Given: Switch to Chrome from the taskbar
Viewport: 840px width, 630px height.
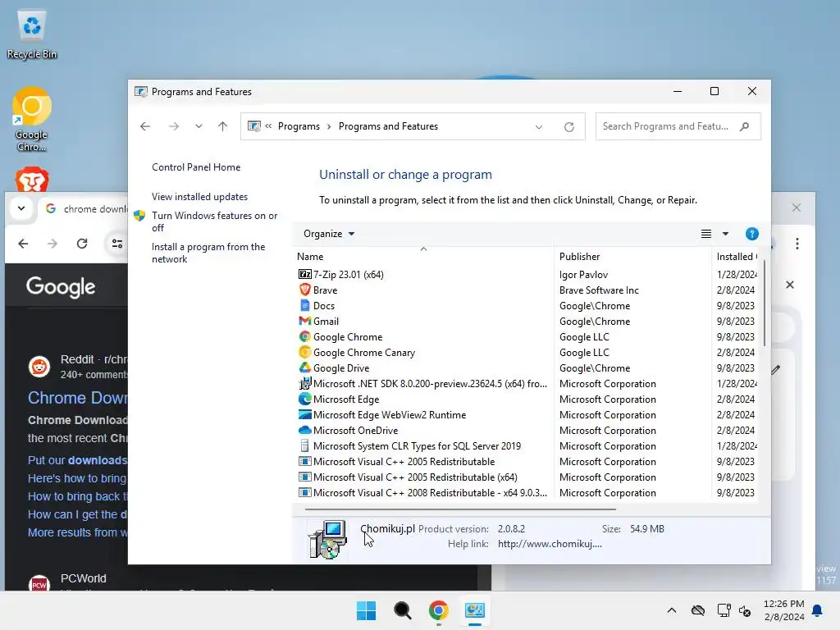Looking at the screenshot, I should pyautogui.click(x=438, y=610).
